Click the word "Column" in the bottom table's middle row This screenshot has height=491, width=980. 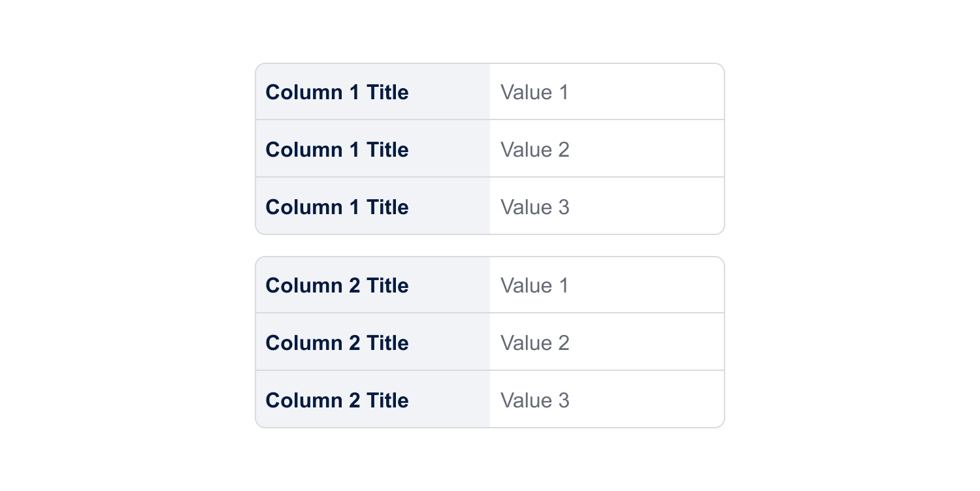tap(304, 343)
